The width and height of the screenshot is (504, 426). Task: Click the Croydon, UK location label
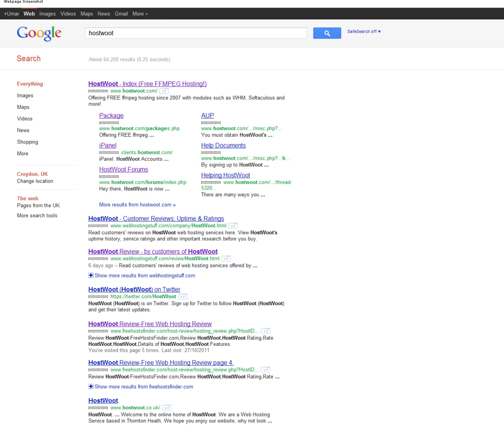pos(32,174)
